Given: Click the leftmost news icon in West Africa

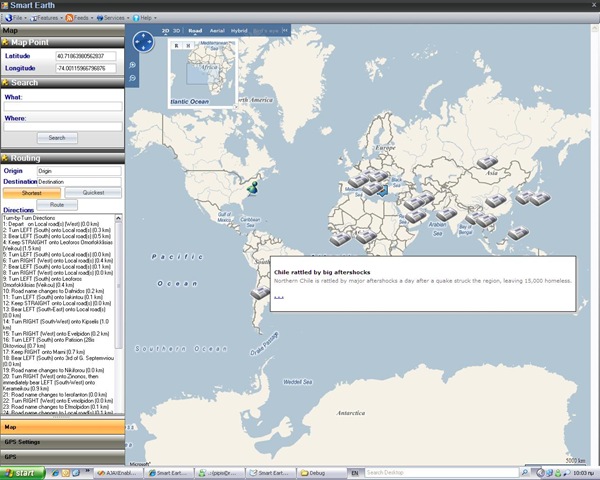Looking at the screenshot, I should click(x=340, y=239).
